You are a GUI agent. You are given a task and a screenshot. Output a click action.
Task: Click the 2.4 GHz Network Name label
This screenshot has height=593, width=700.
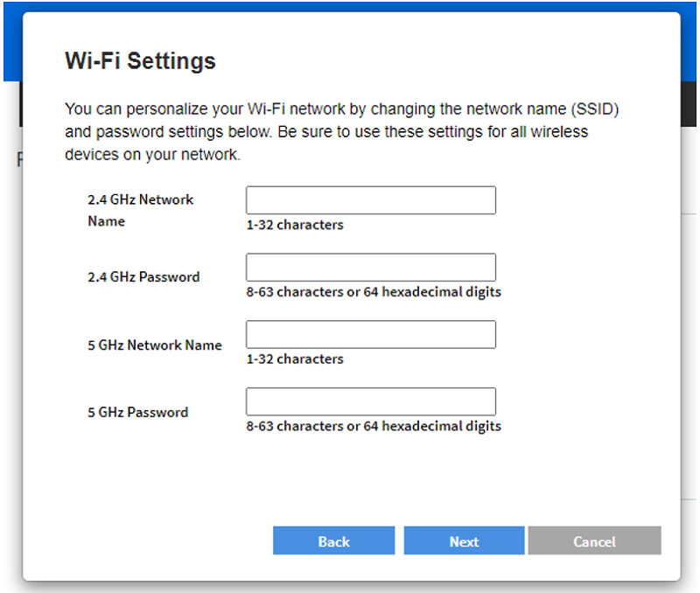point(141,210)
